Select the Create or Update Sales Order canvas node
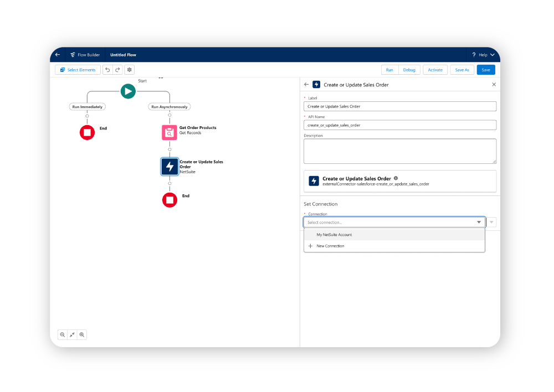Screen dimensions: 554x392 pos(170,167)
